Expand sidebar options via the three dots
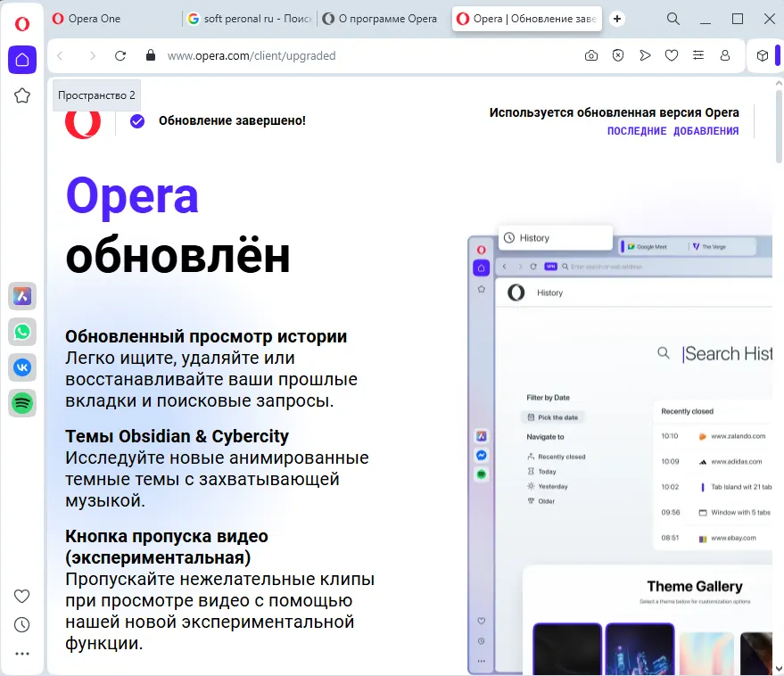784x676 pixels. 21,653
